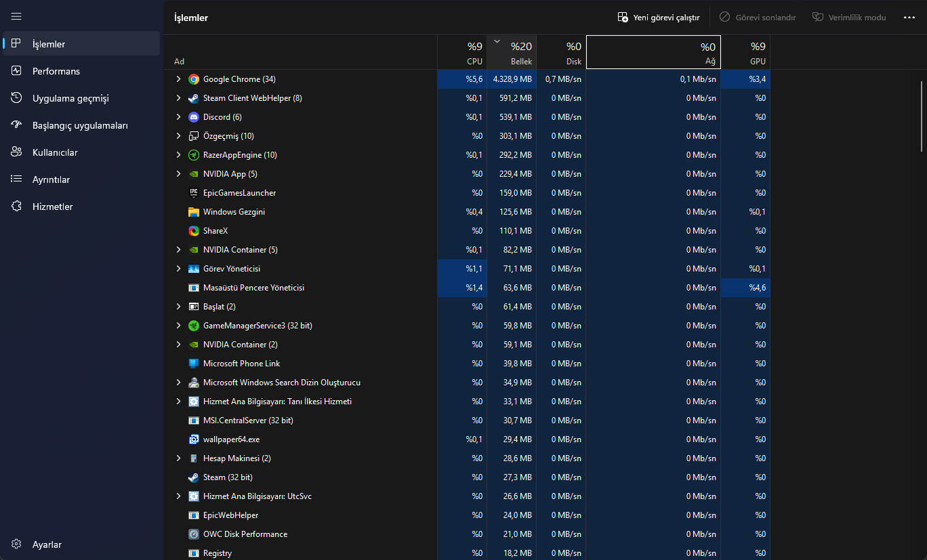Click the ShareX icon
Viewport: 927px width, 560px height.
(194, 231)
